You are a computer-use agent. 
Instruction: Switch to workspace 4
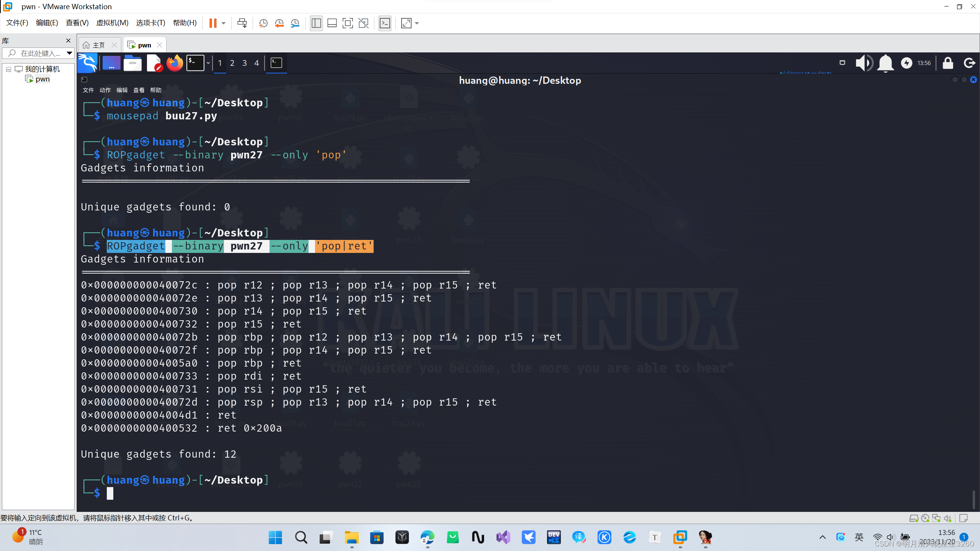[x=256, y=63]
